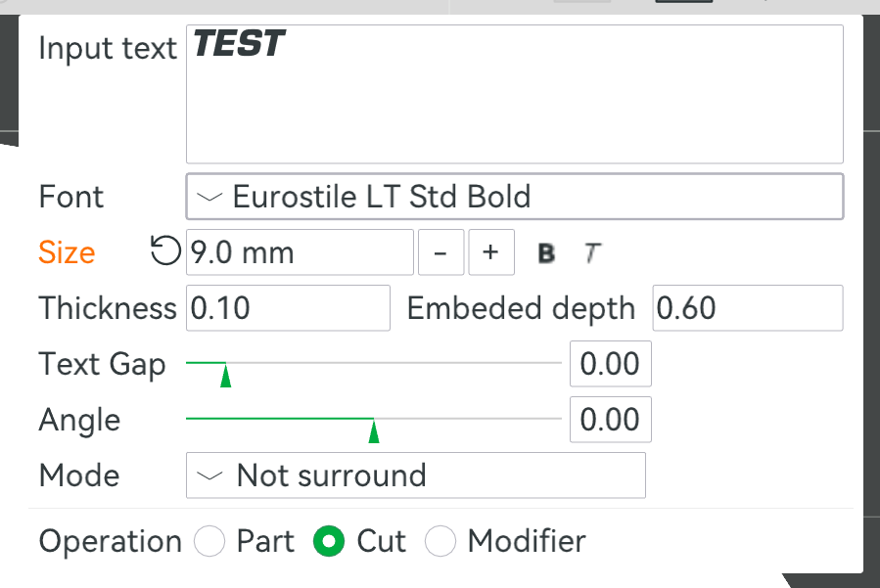Select the Modifier operation radio button
This screenshot has height=588, width=880.
tap(440, 541)
